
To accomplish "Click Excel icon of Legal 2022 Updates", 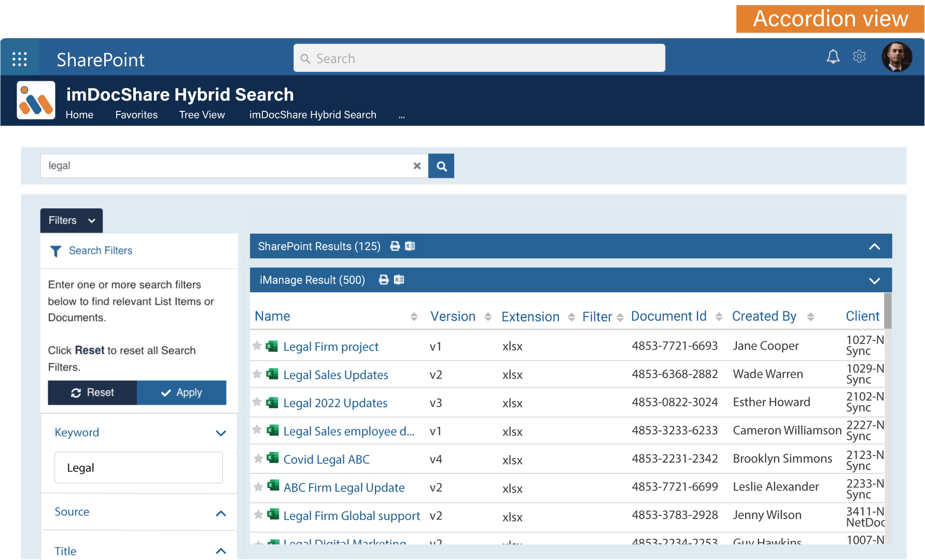I will pyautogui.click(x=272, y=403).
